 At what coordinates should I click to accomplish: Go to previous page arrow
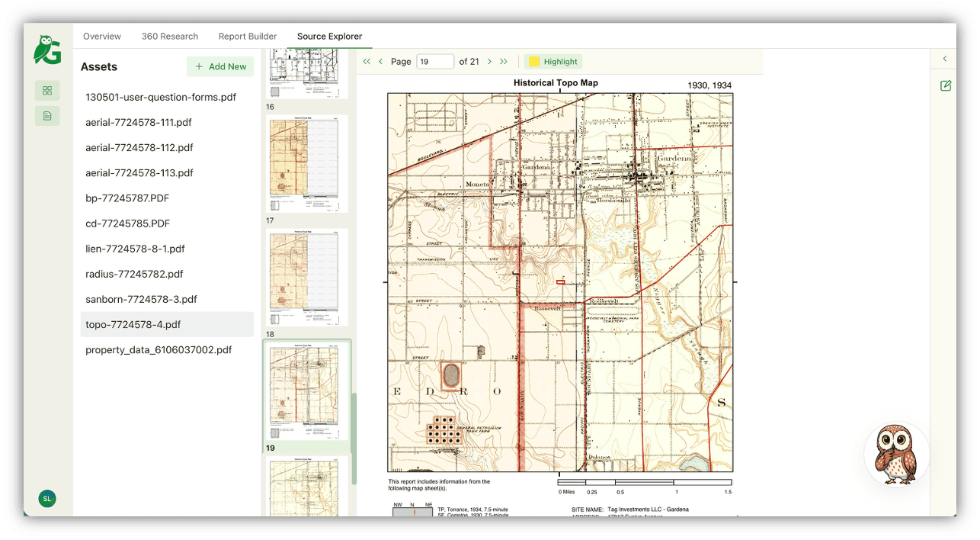tap(381, 62)
